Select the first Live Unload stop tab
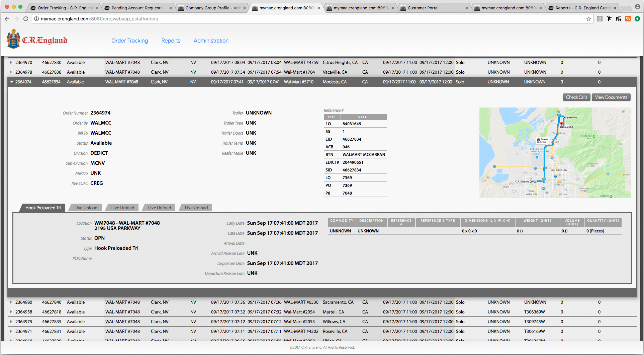Viewport: 644px width, 355px height. 86,208
